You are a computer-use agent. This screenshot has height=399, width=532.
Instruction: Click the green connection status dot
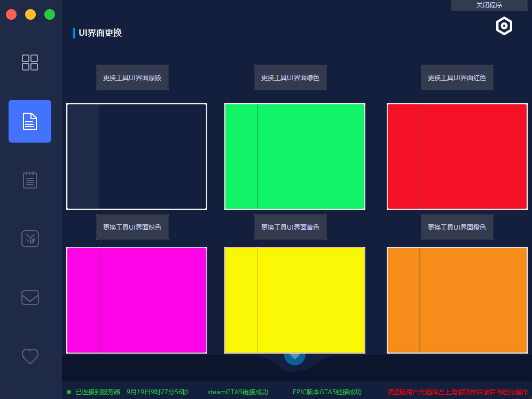coord(69,392)
